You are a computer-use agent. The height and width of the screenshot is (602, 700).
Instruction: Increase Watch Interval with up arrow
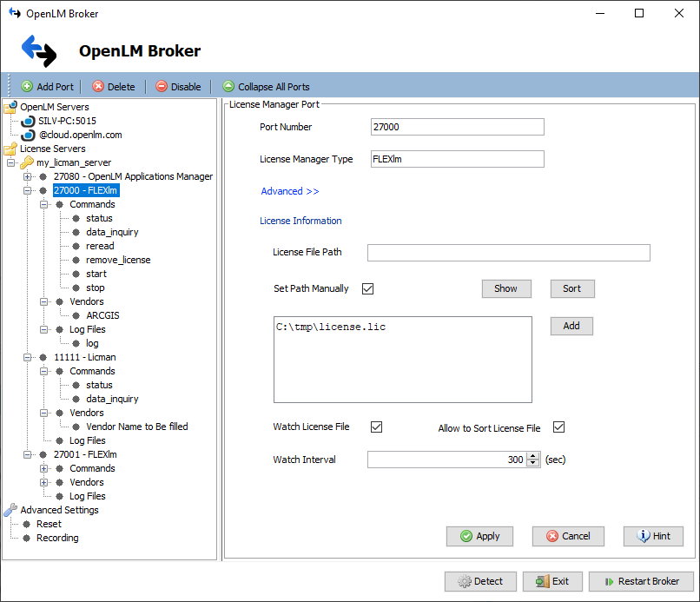533,455
